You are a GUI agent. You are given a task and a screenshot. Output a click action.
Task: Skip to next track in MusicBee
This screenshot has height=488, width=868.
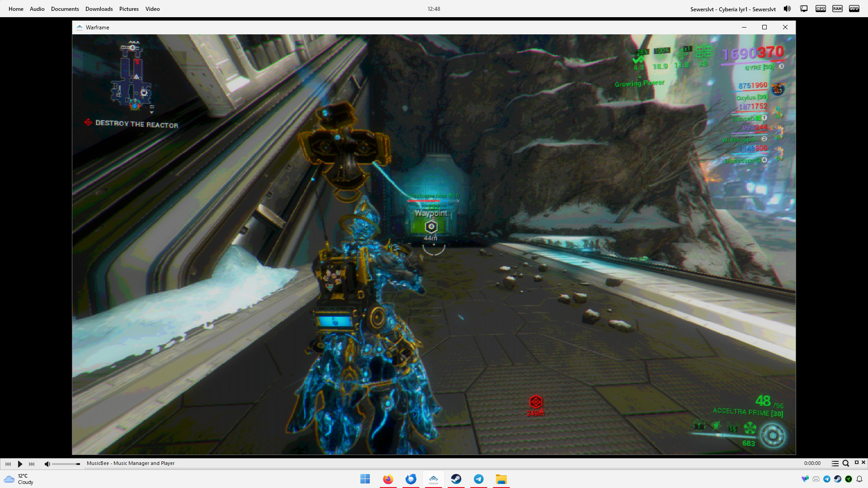(x=32, y=464)
